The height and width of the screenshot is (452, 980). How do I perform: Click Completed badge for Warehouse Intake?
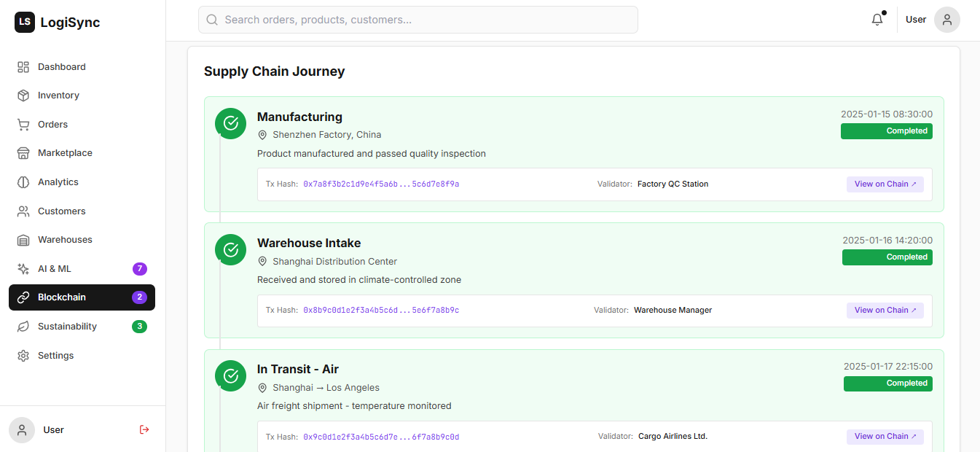click(x=887, y=257)
